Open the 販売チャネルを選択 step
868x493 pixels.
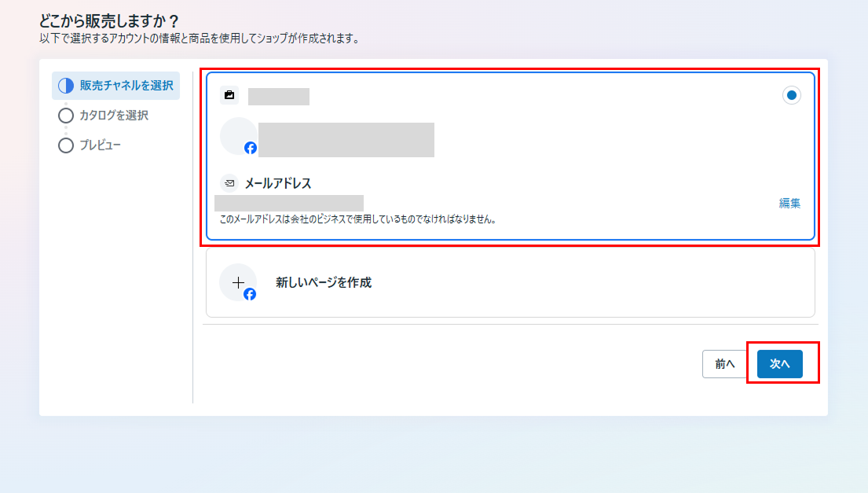point(126,86)
